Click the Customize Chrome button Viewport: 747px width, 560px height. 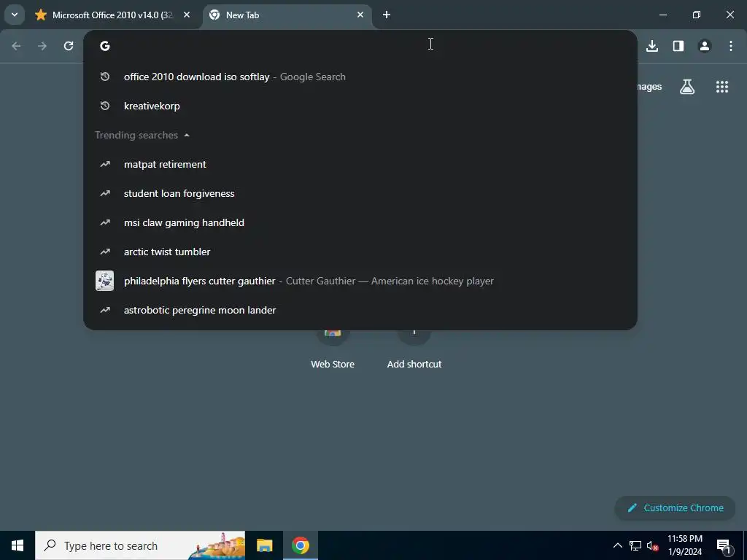pos(675,507)
